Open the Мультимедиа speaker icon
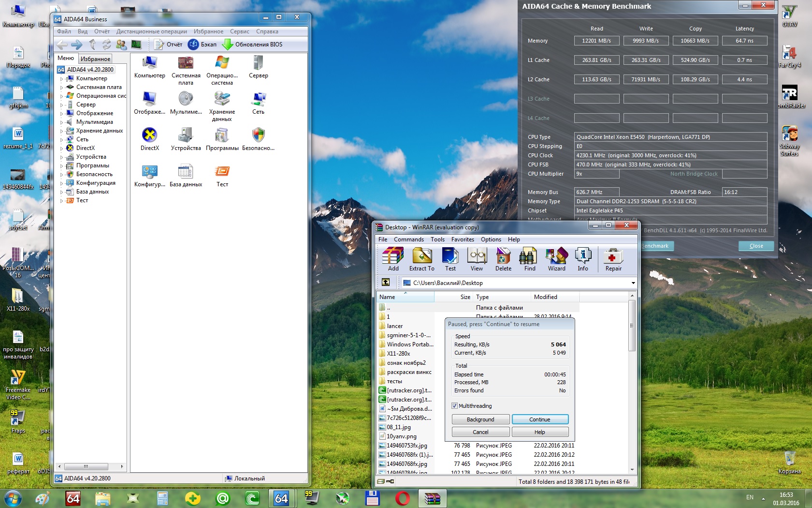The image size is (812, 508). pos(186,103)
